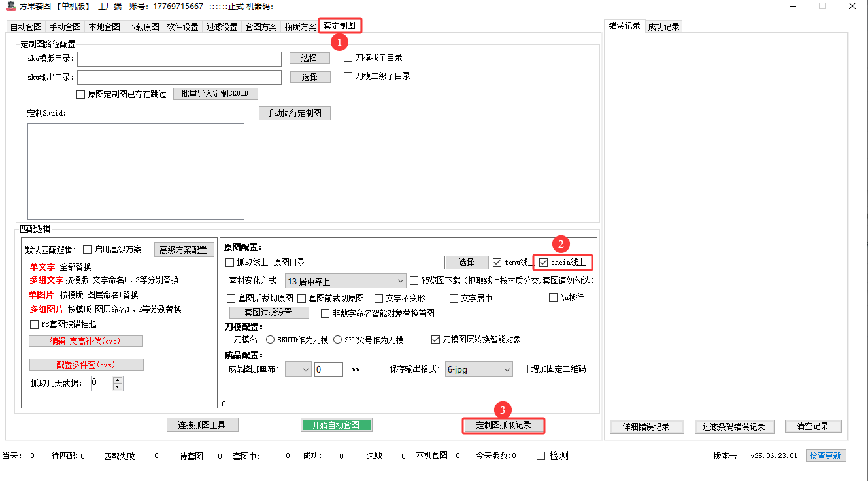The height and width of the screenshot is (481, 868).
Task: Click the 清空记录 button
Action: click(x=813, y=427)
